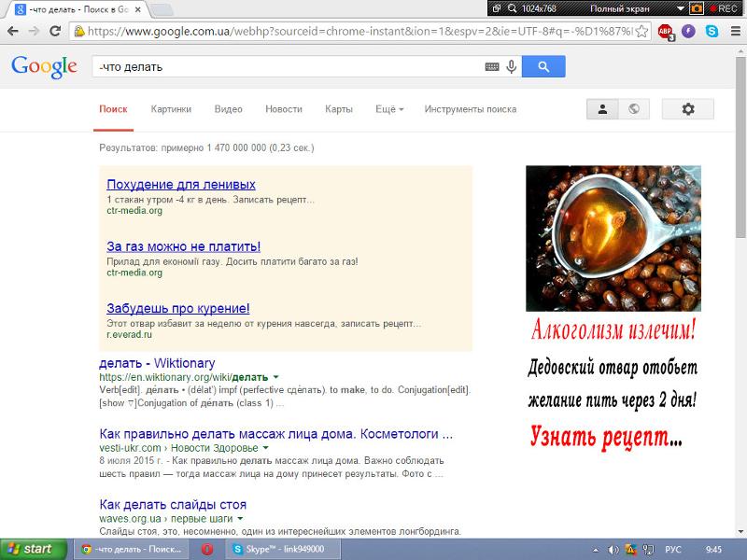Select the Поиск search tab
Image resolution: width=747 pixels, height=560 pixels.
pyautogui.click(x=113, y=109)
